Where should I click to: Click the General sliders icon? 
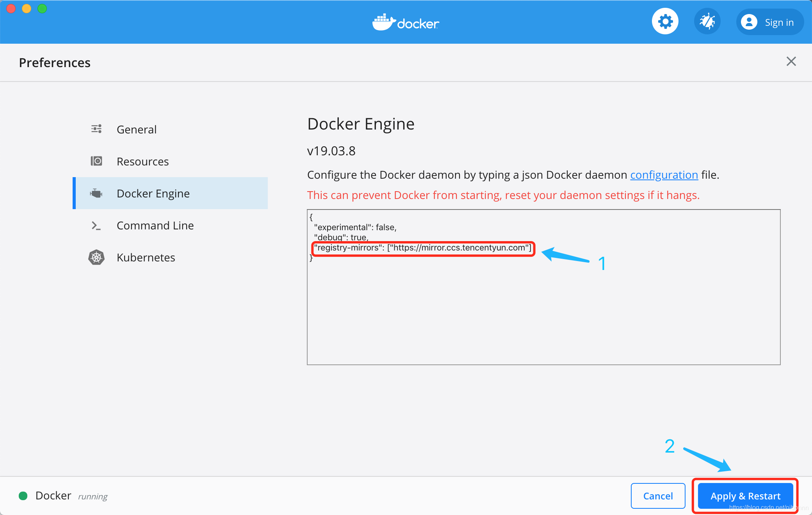click(96, 129)
